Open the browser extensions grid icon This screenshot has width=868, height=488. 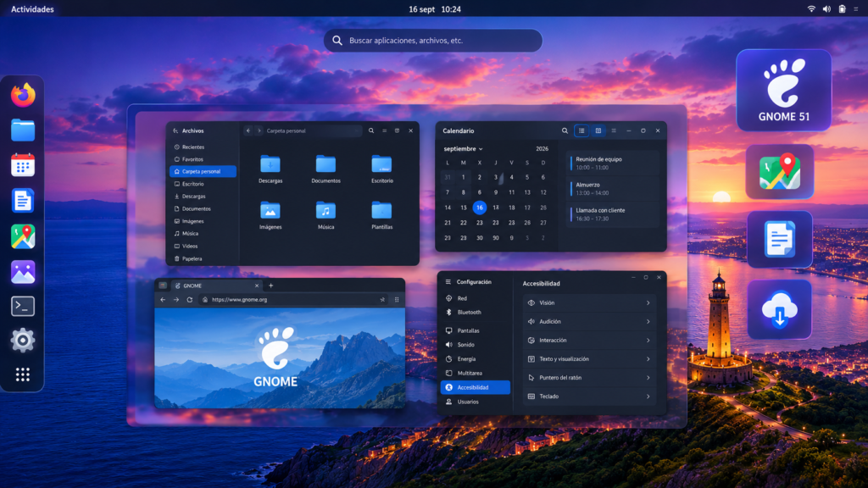pos(397,299)
